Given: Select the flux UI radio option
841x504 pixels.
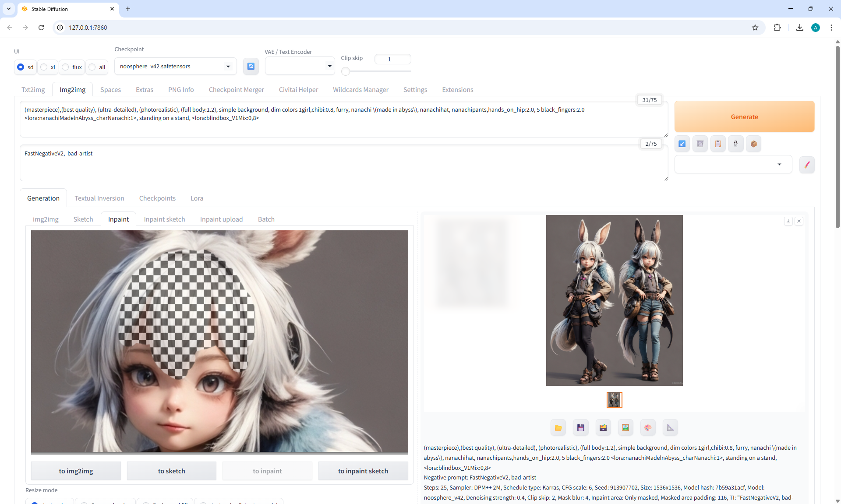Looking at the screenshot, I should [66, 67].
